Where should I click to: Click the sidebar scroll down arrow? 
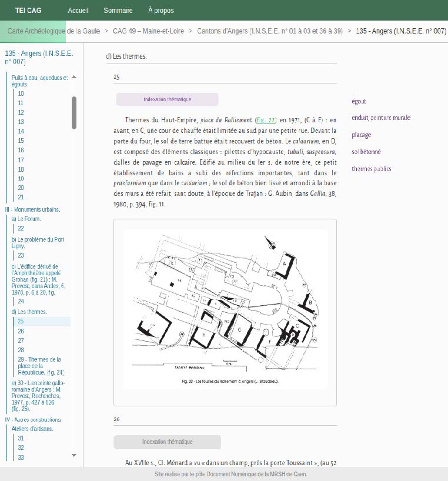click(x=74, y=455)
